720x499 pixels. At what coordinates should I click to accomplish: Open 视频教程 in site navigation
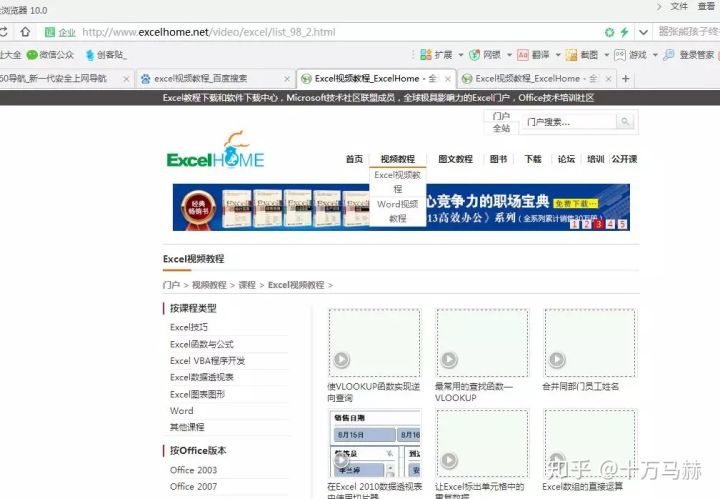tap(398, 159)
